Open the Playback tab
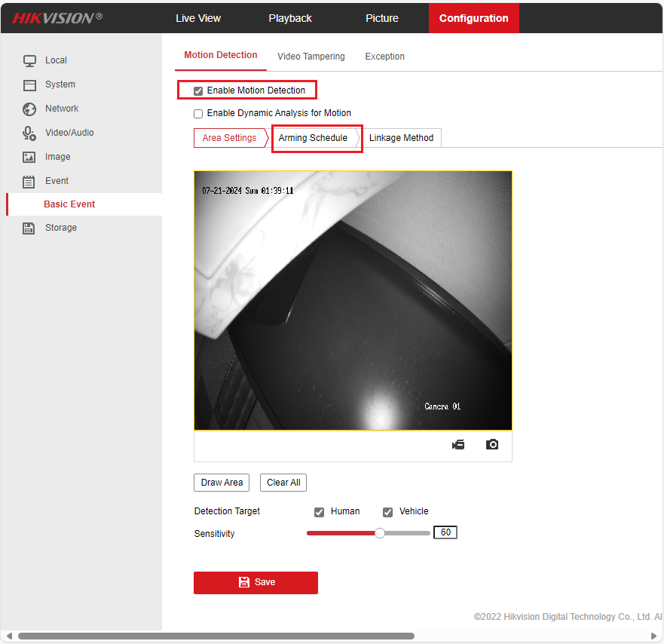The width and height of the screenshot is (664, 644). coord(290,18)
